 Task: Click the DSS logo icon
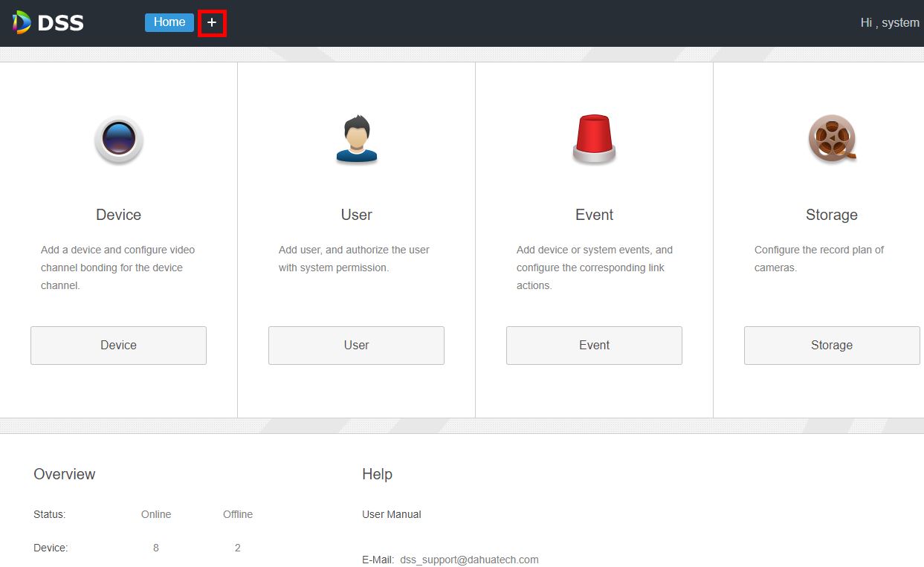tap(22, 23)
